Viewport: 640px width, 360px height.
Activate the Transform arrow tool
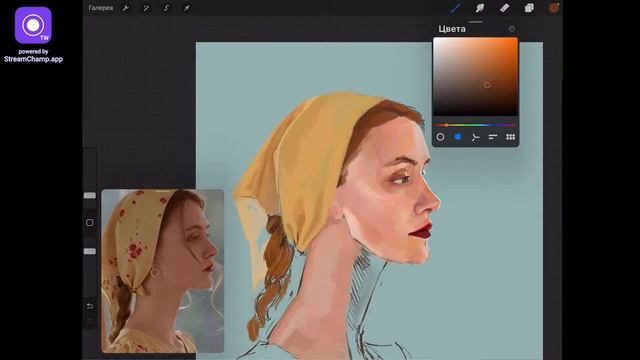pos(187,8)
